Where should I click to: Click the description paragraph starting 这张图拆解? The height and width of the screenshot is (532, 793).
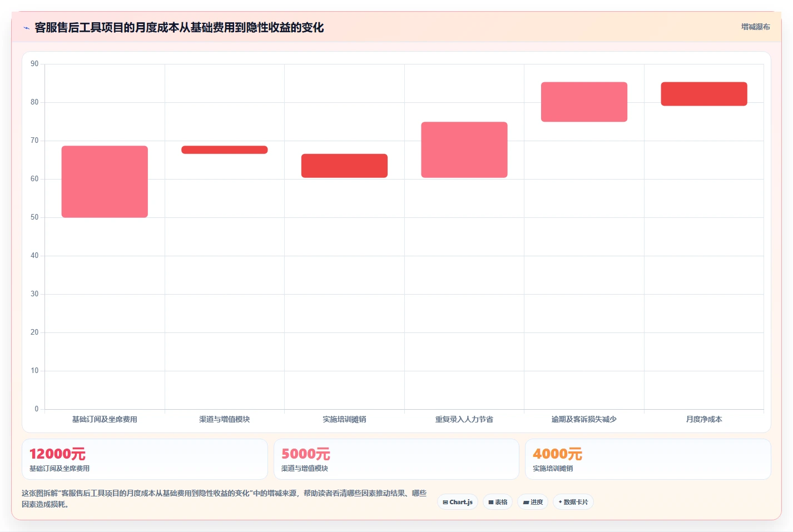(x=224, y=499)
